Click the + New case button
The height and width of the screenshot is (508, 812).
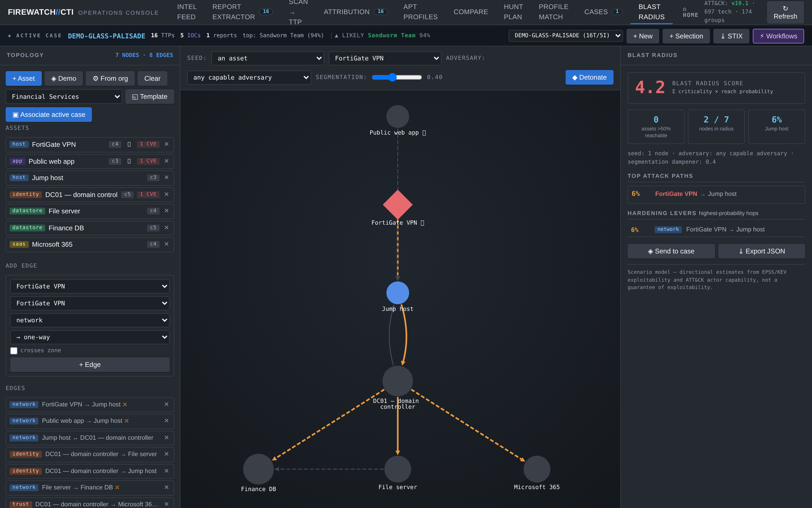click(x=643, y=36)
